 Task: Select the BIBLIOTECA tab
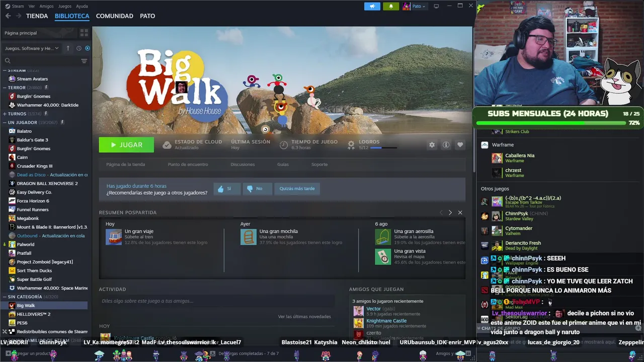tap(72, 16)
